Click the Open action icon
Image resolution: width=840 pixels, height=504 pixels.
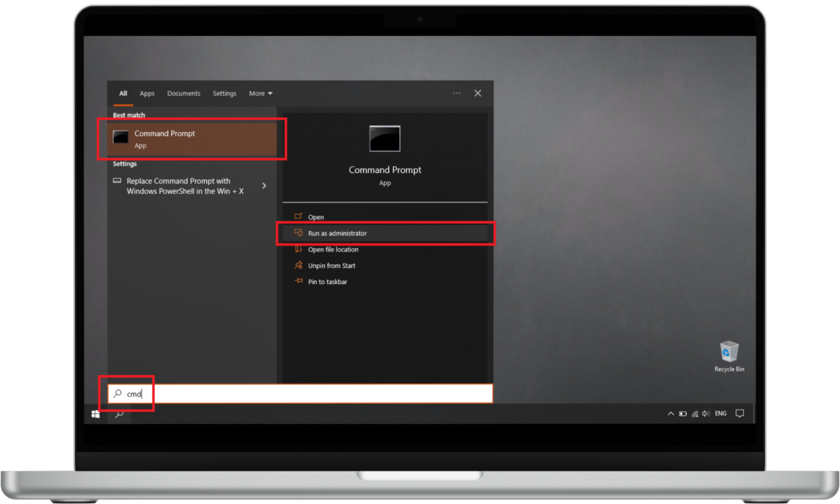(x=298, y=216)
